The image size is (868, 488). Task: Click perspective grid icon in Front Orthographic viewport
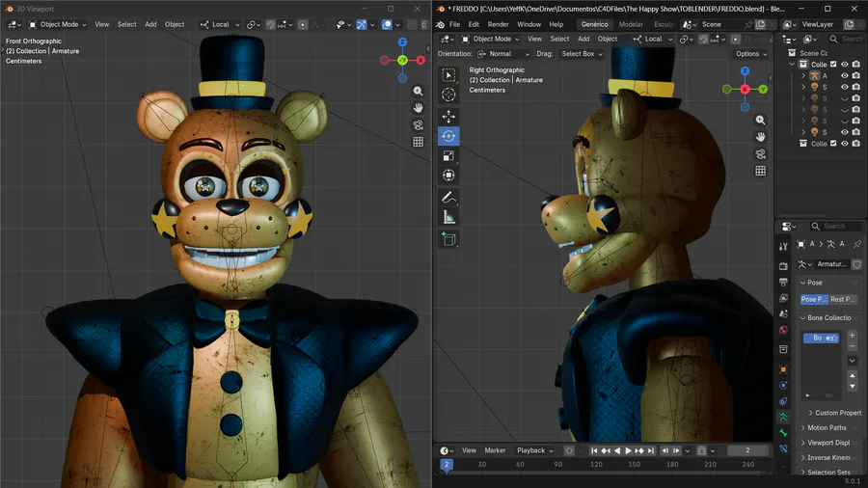point(418,142)
